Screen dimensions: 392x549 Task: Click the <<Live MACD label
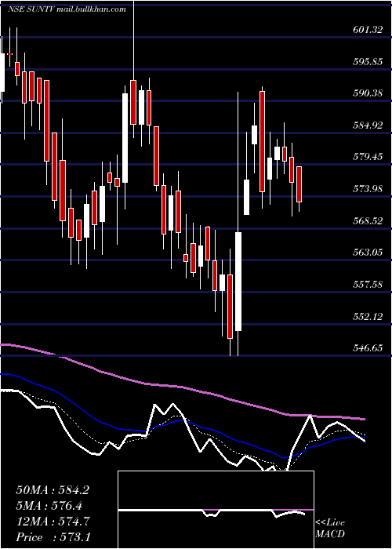click(x=330, y=529)
